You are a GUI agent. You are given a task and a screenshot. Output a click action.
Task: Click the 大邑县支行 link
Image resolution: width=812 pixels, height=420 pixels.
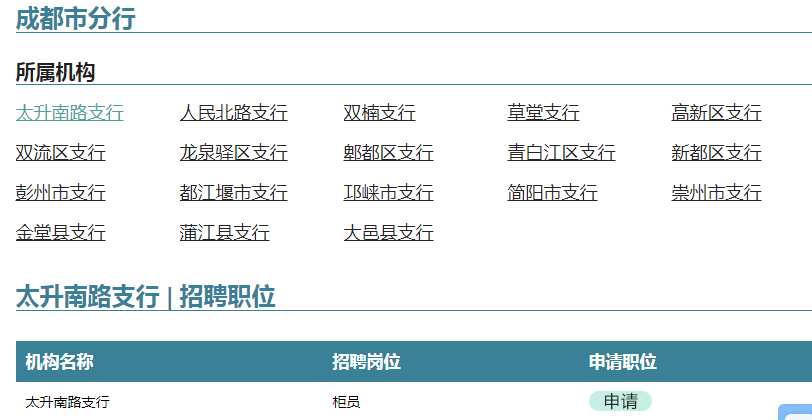click(388, 233)
